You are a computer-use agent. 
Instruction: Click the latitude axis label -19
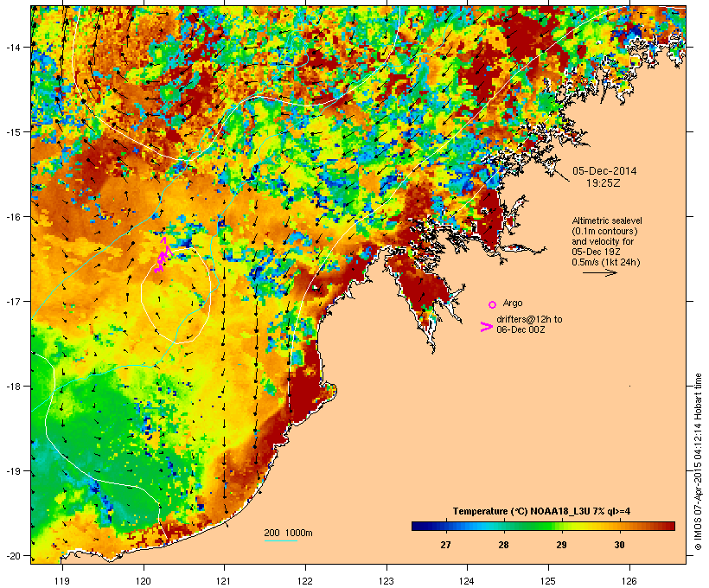13,471
